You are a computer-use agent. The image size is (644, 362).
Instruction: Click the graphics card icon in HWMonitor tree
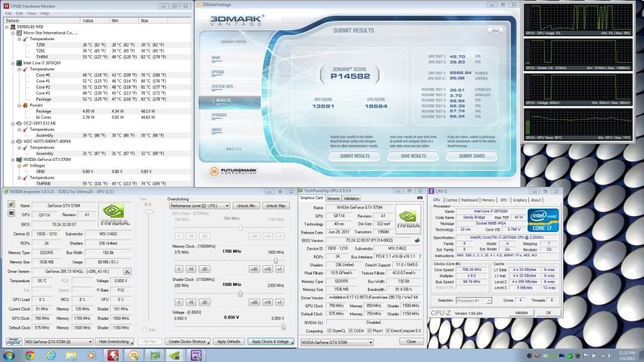(19, 159)
